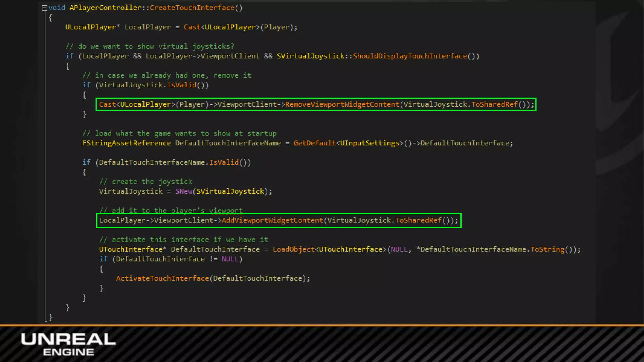Collapse the CreateTouchInterface function outline box
This screenshot has width=644, height=362.
(x=44, y=8)
